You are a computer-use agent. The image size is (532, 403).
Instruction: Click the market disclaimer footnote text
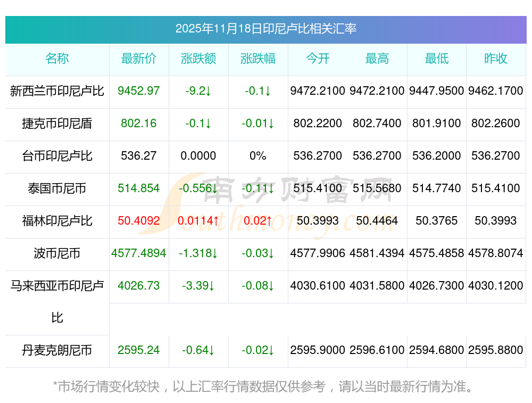point(263,386)
